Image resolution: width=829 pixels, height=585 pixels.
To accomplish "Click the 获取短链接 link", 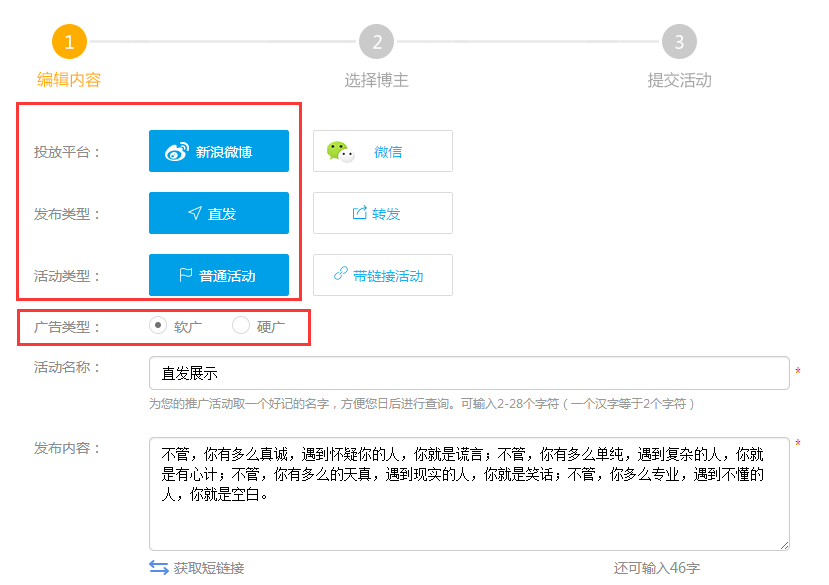I will (x=208, y=568).
